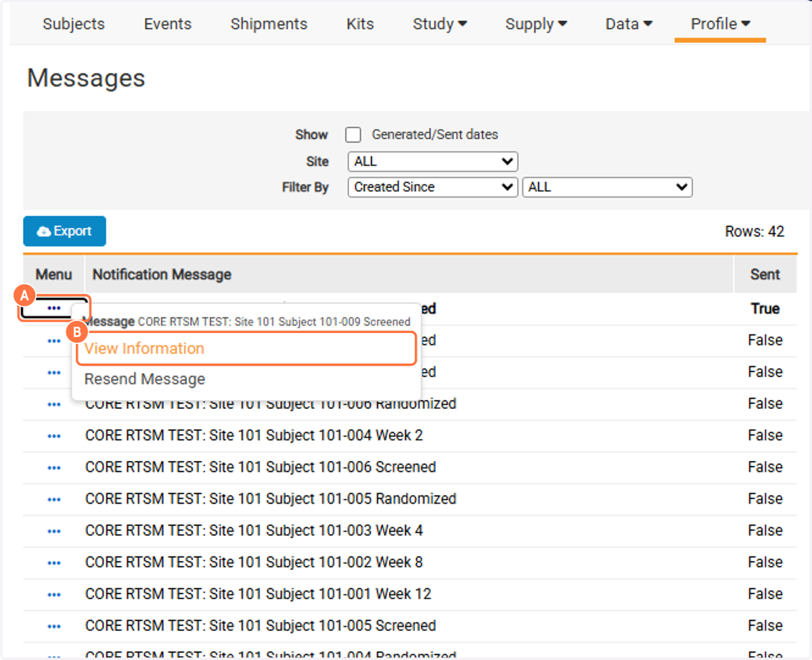Choose View Information from the popup menu
Image resolution: width=812 pixels, height=660 pixels.
tap(246, 349)
